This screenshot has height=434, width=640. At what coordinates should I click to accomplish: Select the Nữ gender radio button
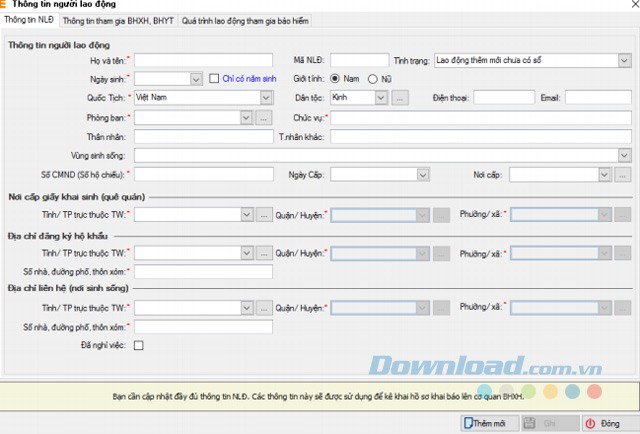(x=373, y=78)
